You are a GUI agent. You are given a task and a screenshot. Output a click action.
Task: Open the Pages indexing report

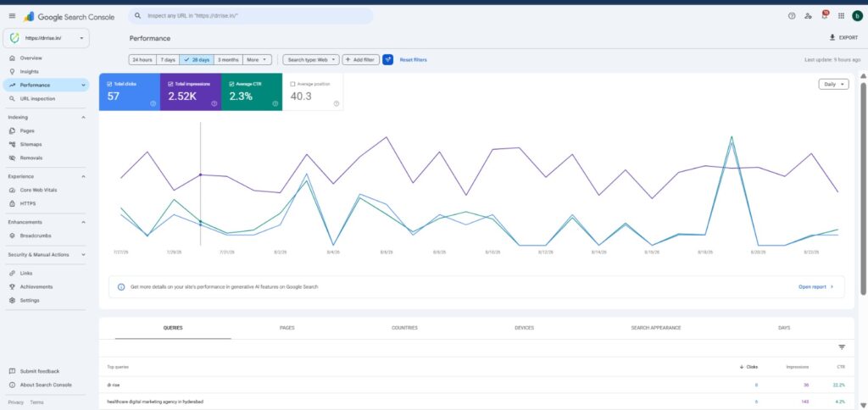pyautogui.click(x=46, y=131)
